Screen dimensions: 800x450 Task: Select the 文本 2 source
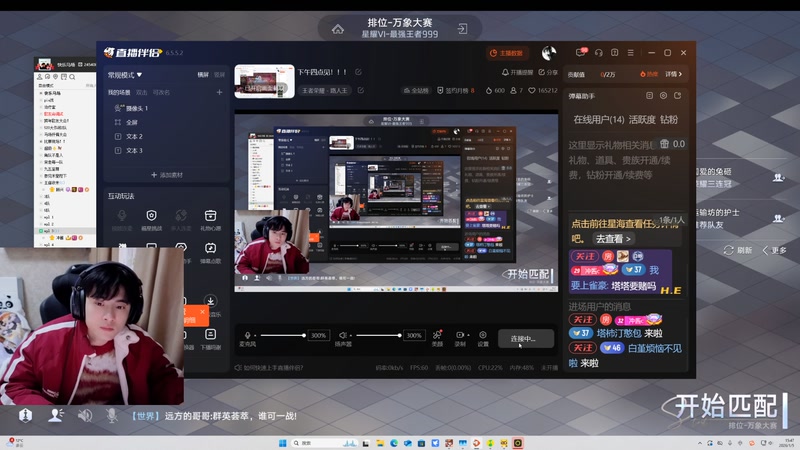click(129, 136)
